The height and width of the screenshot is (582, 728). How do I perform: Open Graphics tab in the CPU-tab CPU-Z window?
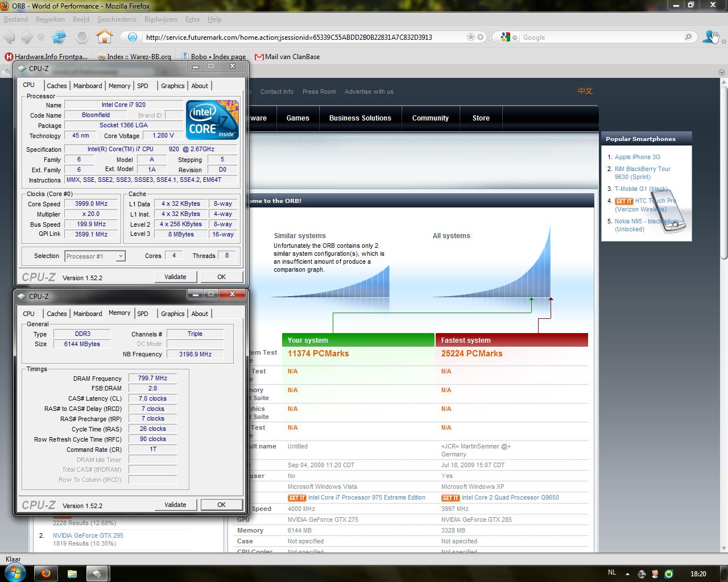(172, 86)
